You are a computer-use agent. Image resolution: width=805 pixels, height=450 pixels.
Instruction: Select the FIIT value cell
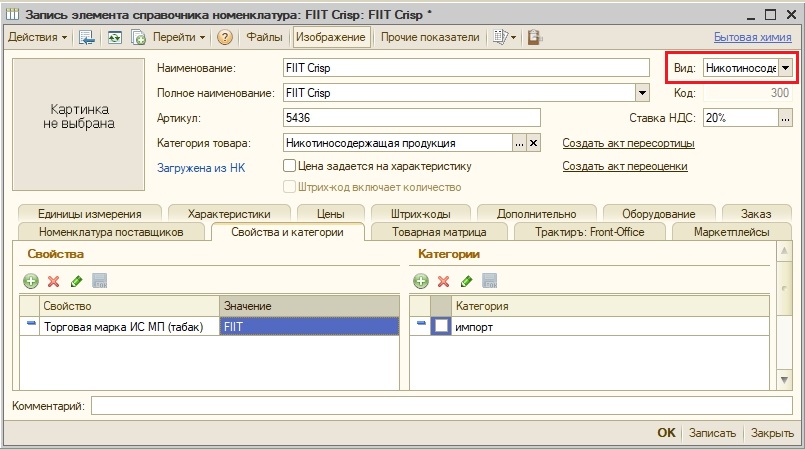pyautogui.click(x=310, y=327)
